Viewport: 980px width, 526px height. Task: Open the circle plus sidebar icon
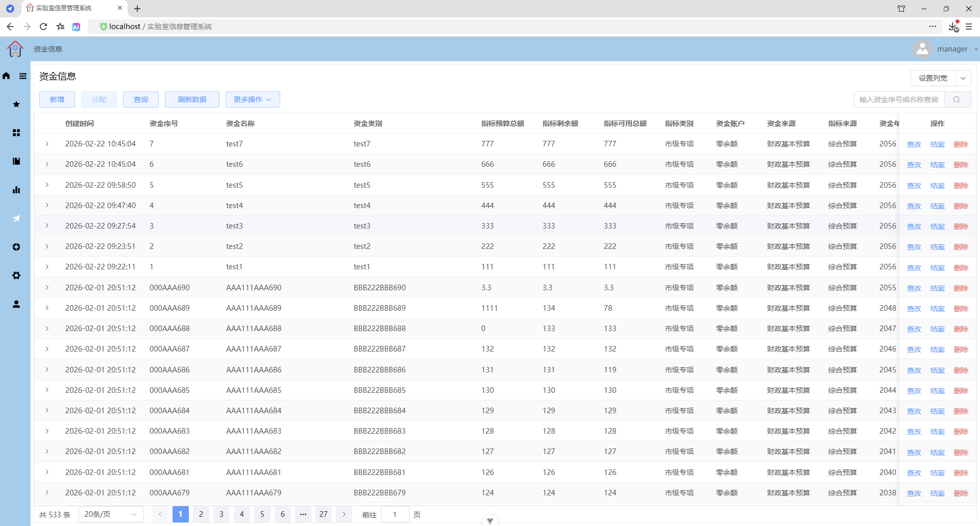tap(16, 247)
